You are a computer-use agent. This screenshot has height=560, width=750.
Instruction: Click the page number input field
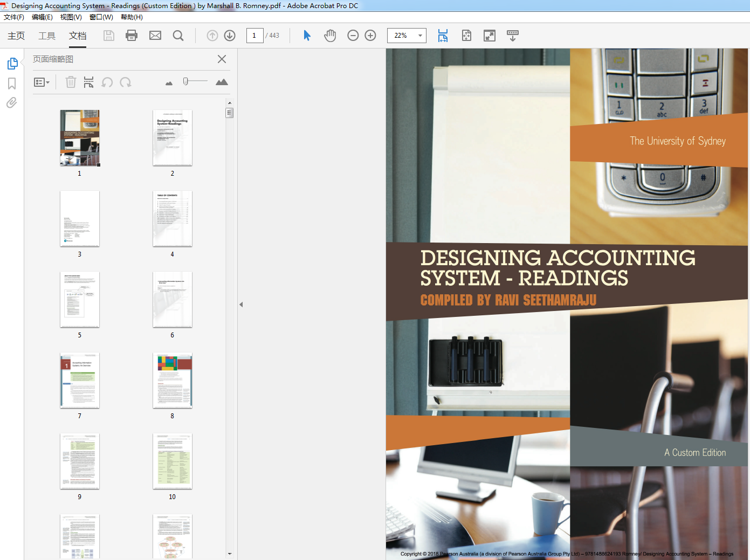point(254,36)
